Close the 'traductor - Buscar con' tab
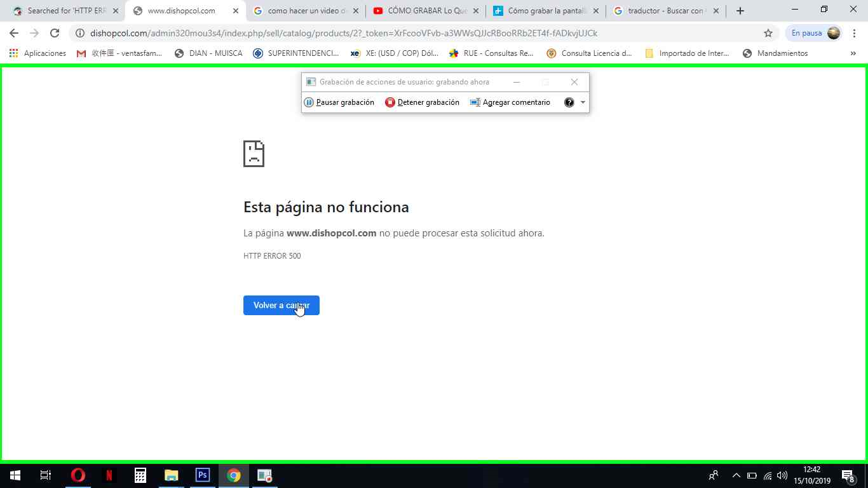Screen dimensions: 868x488 (716, 11)
